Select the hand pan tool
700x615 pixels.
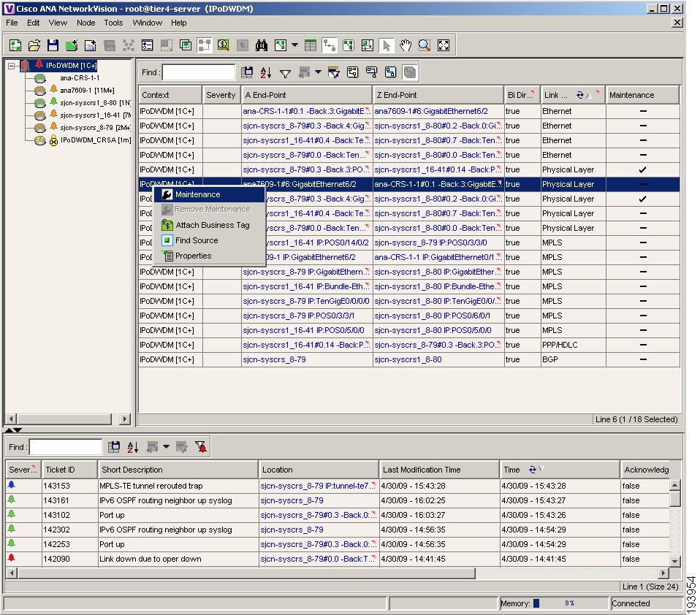click(x=406, y=45)
